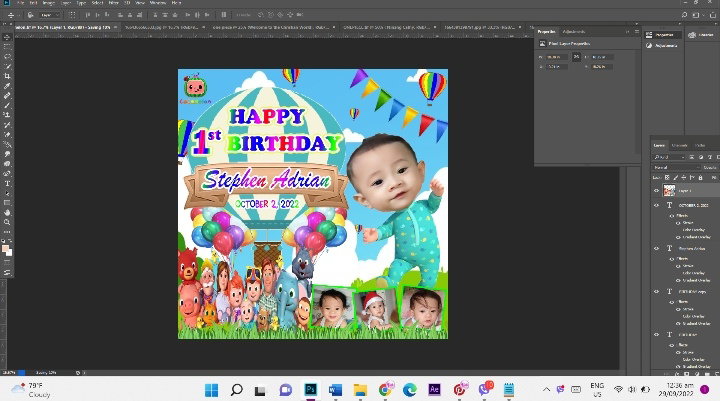The image size is (720, 401).
Task: Select the Layer 1 thumbnail in Layers panel
Action: point(669,190)
